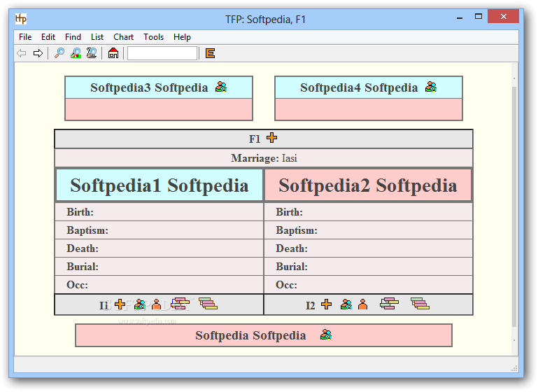
Task: Open the descendant chart icon in I2 row
Action: [x=420, y=304]
